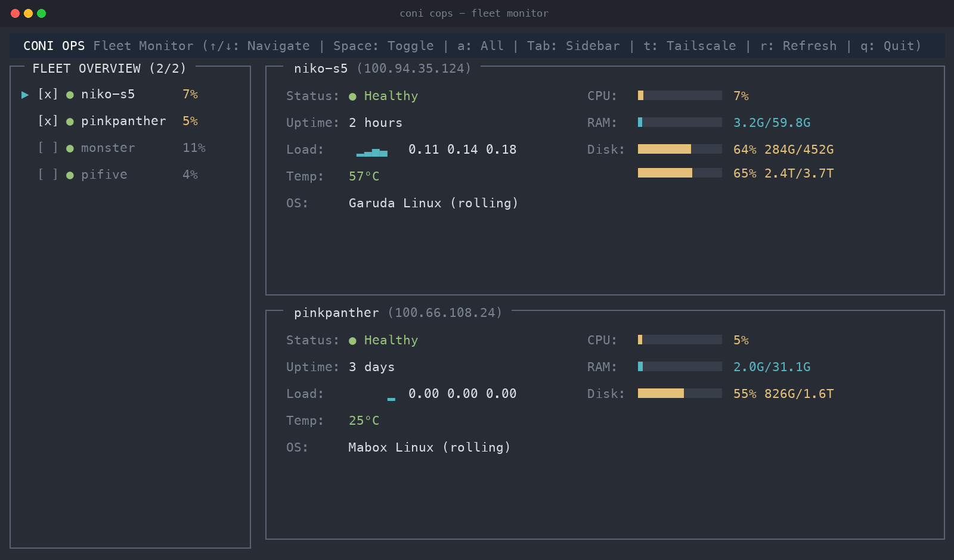
Task: Click the Healthy status dot in pinkpanther panel
Action: [352, 341]
